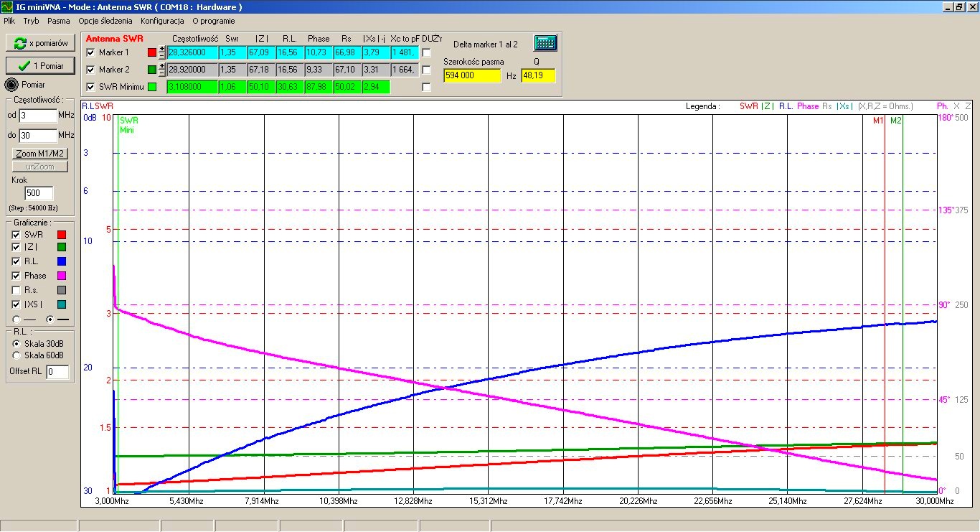Image resolution: width=980 pixels, height=532 pixels.
Task: Click the Krok step count field
Action: pyautogui.click(x=39, y=193)
